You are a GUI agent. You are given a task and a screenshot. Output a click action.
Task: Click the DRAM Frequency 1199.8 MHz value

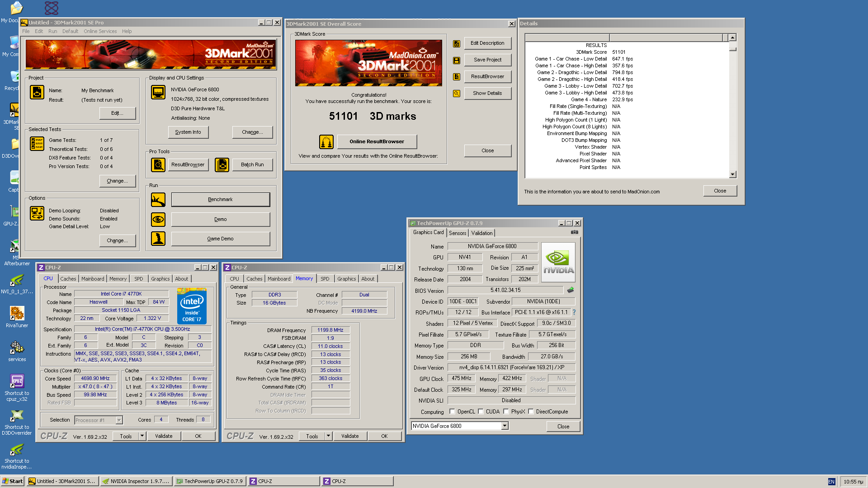click(330, 330)
